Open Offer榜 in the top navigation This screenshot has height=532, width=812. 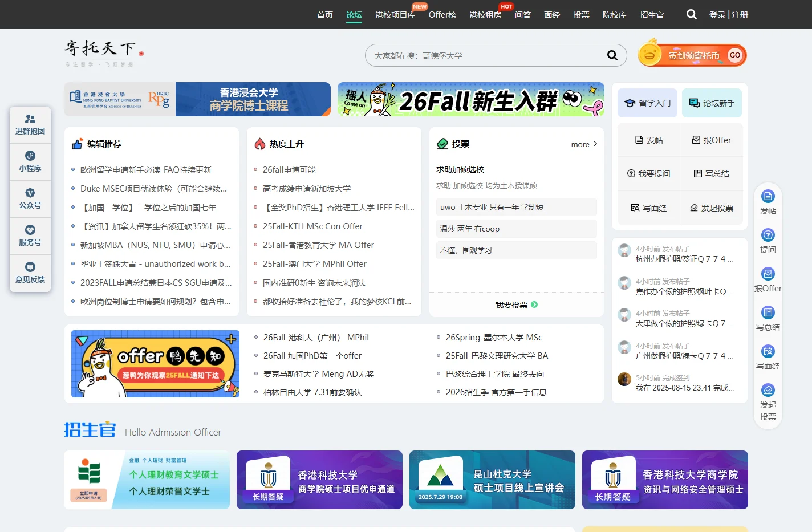point(442,15)
